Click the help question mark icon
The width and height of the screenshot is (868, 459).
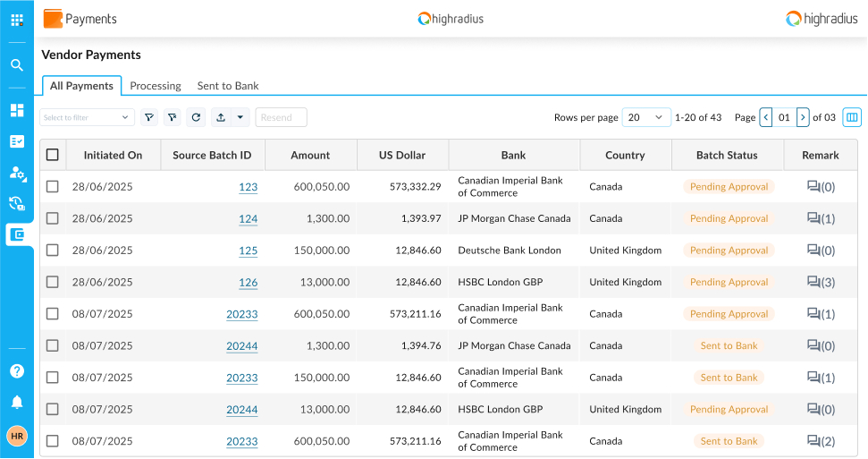pos(17,371)
